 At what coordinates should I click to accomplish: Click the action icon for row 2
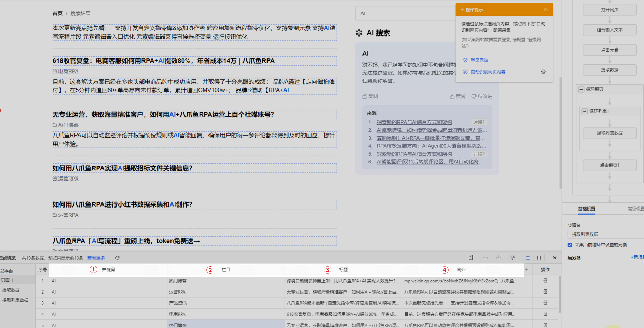tap(545, 292)
